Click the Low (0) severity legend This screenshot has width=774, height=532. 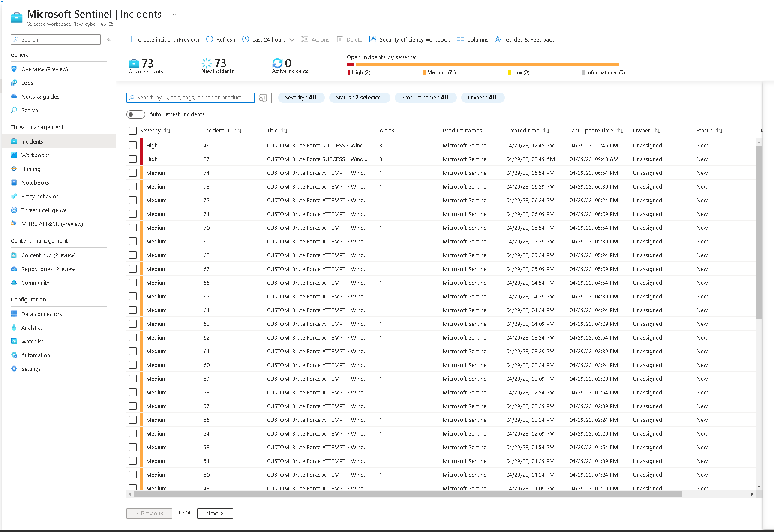tap(519, 72)
